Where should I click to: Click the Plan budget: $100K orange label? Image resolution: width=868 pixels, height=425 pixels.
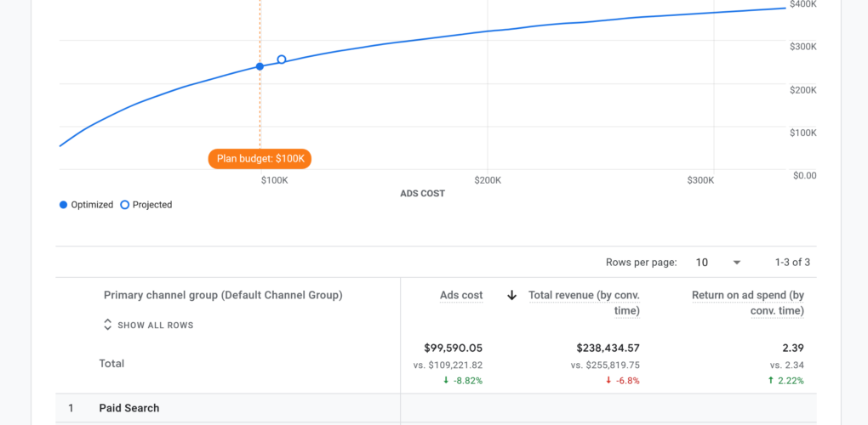coord(260,159)
